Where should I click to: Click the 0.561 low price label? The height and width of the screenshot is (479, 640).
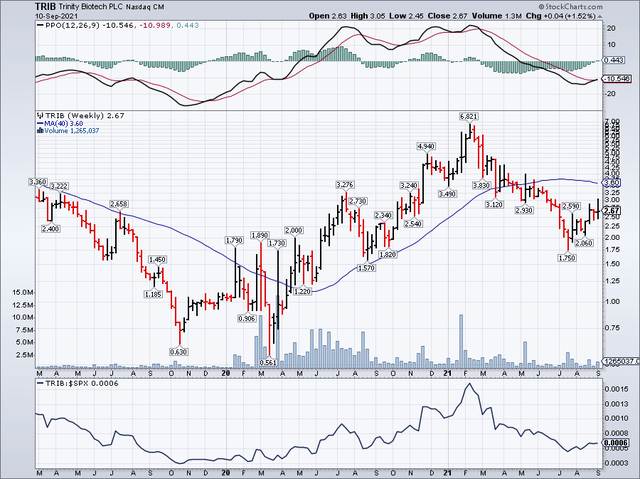coord(269,362)
